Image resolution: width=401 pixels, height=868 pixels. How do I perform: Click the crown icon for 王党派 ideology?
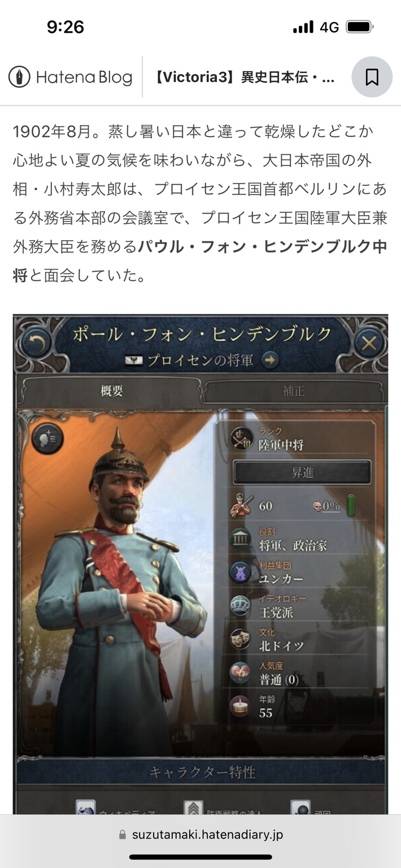[x=240, y=605]
